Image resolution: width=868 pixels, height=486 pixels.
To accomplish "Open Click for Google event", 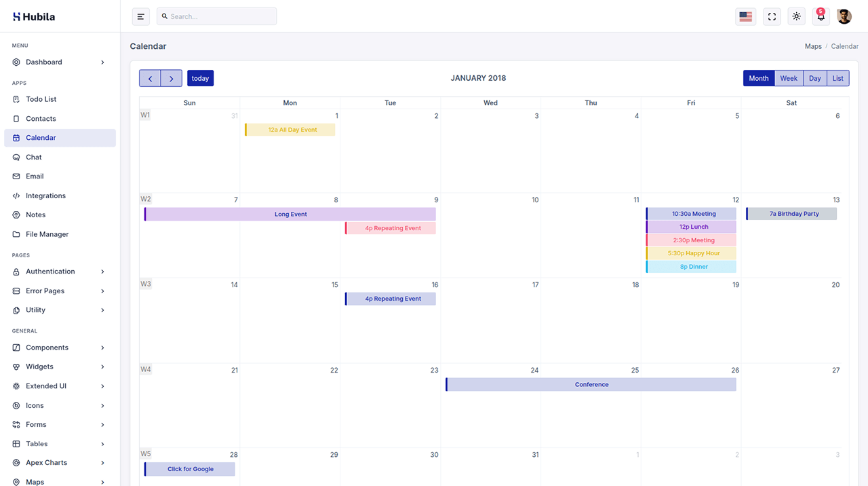I will 189,469.
